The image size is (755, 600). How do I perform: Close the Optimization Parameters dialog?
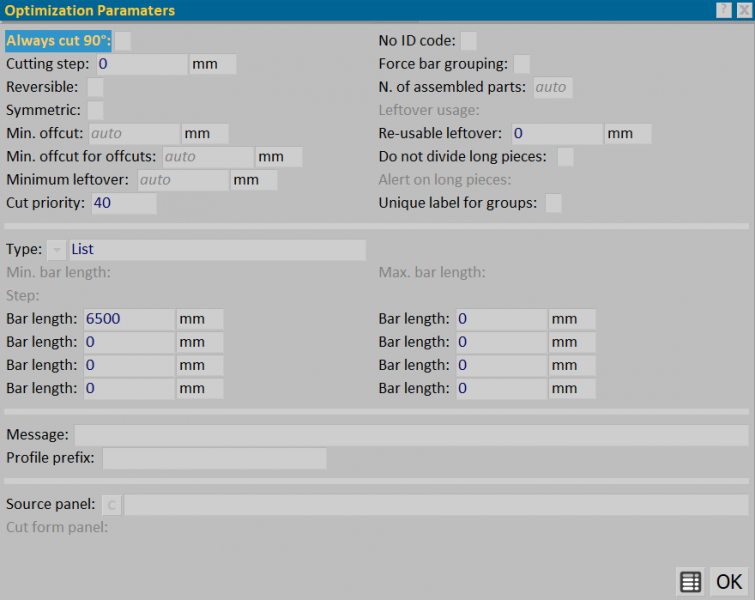tap(744, 10)
